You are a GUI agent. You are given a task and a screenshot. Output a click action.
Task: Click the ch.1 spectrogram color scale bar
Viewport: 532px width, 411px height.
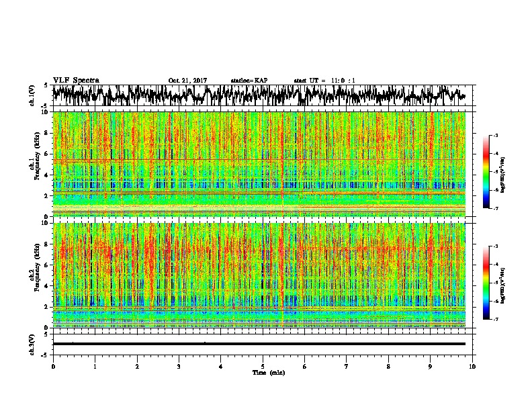[x=486, y=172]
